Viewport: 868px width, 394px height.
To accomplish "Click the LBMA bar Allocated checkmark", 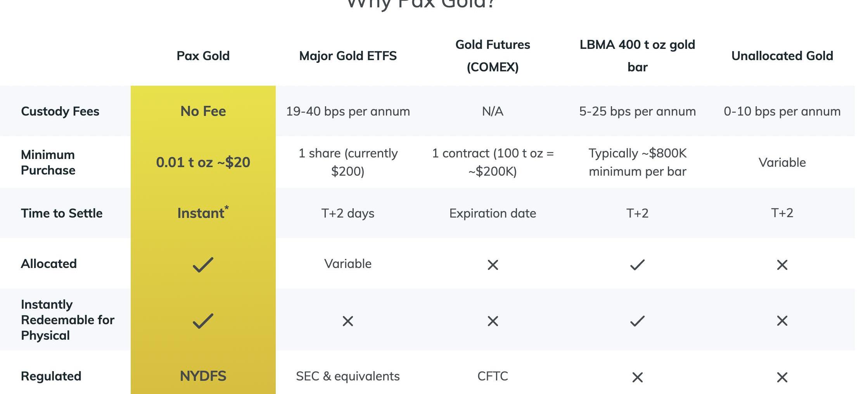I will 637,265.
